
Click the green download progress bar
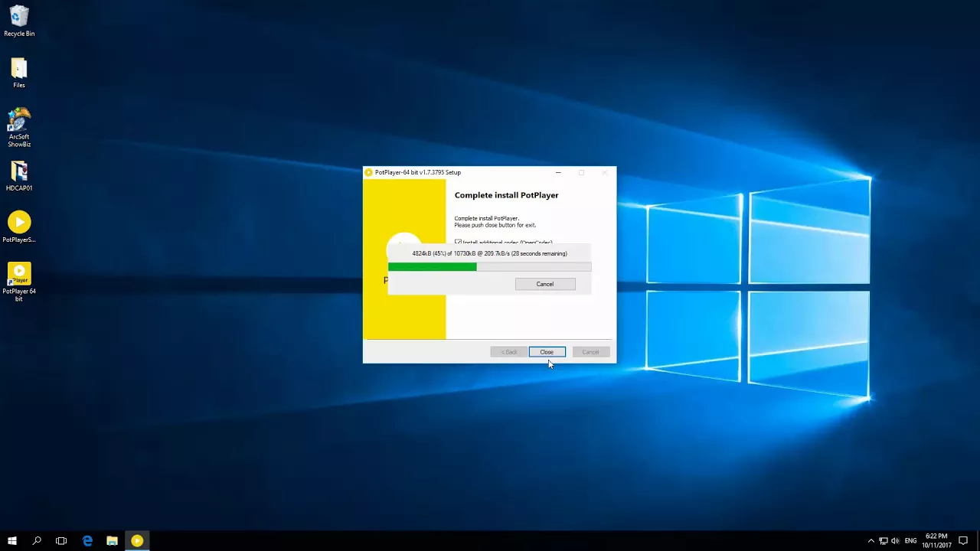[489, 267]
